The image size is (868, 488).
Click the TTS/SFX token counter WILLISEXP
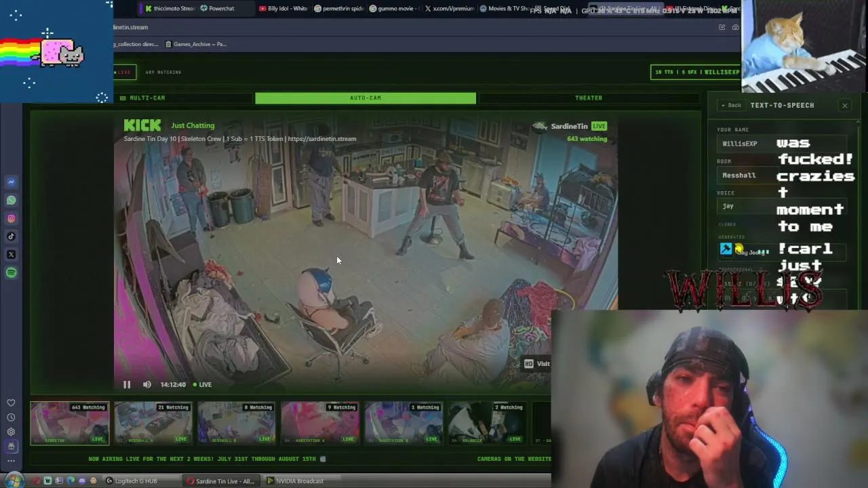pyautogui.click(x=695, y=72)
